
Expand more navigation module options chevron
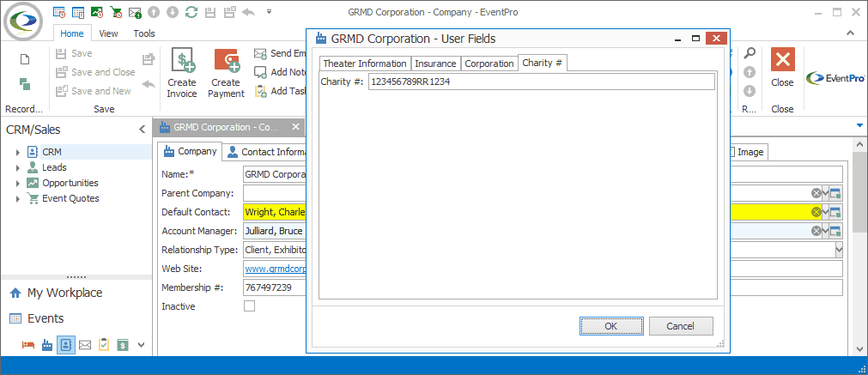141,345
